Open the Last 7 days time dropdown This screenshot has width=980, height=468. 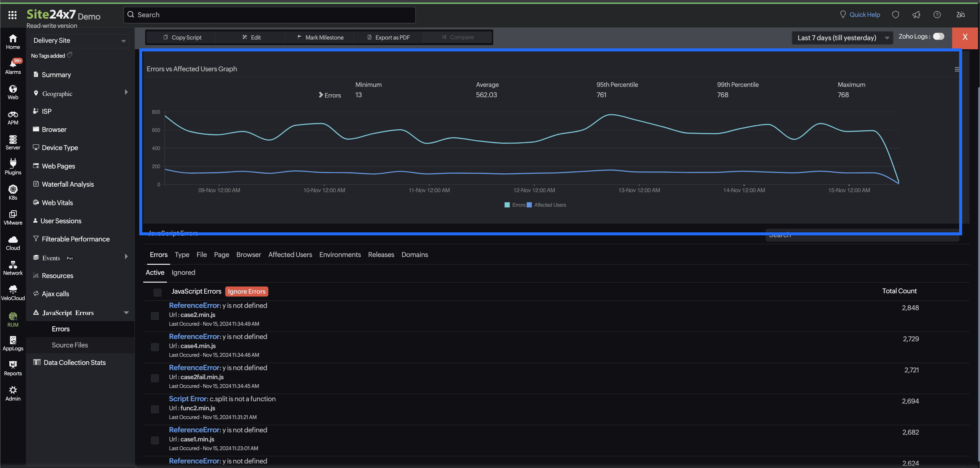(x=842, y=38)
